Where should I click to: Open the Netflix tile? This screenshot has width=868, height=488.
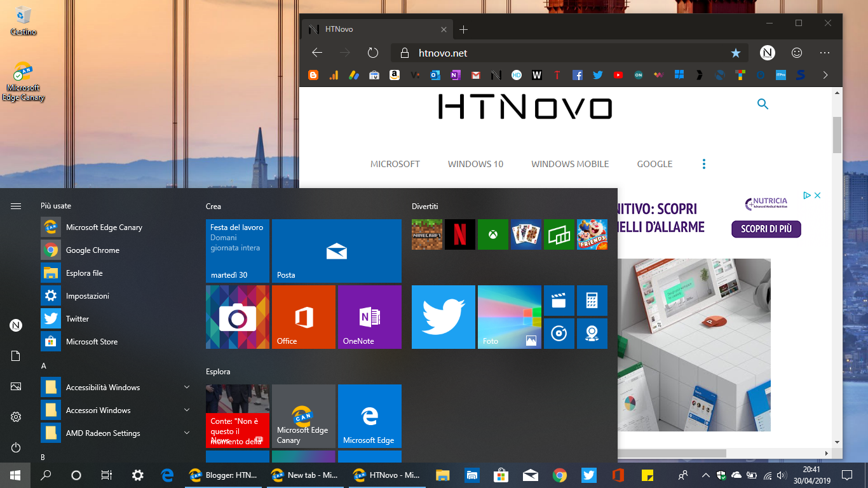tap(460, 234)
